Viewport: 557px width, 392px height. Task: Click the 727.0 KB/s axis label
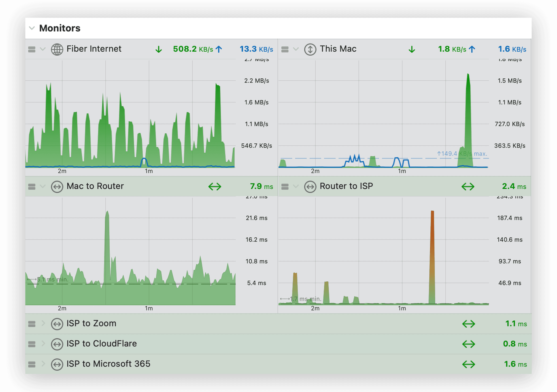click(509, 124)
